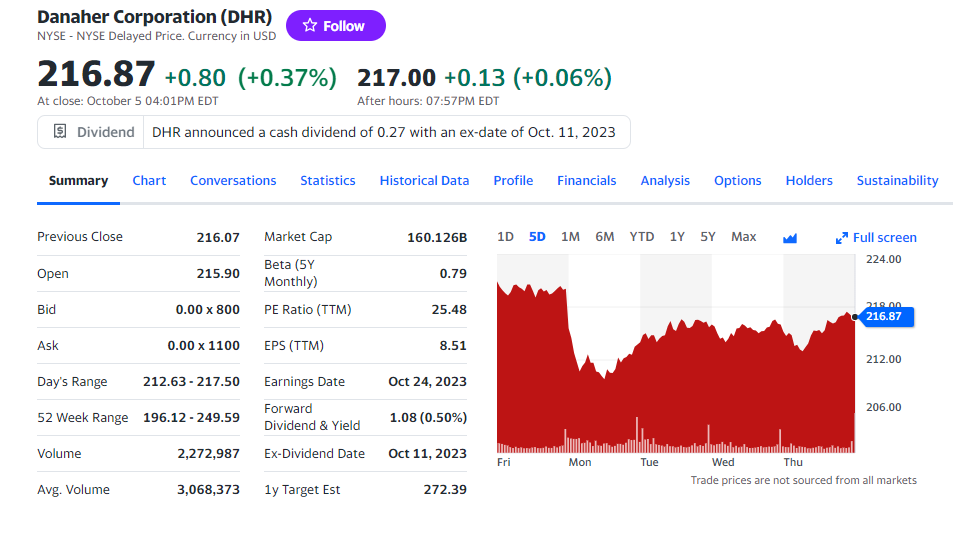Click the 224.00 chart axis label
Viewport: 953px width, 537px height.
point(884,259)
